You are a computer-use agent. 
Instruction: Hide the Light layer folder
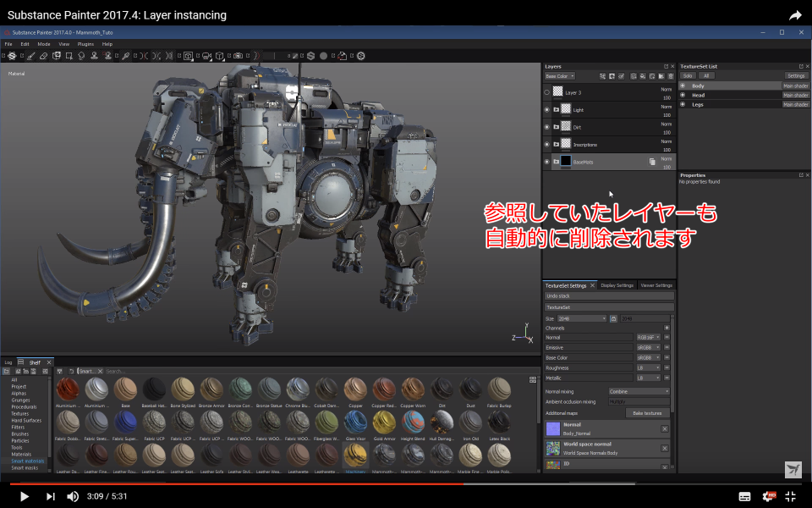click(547, 110)
